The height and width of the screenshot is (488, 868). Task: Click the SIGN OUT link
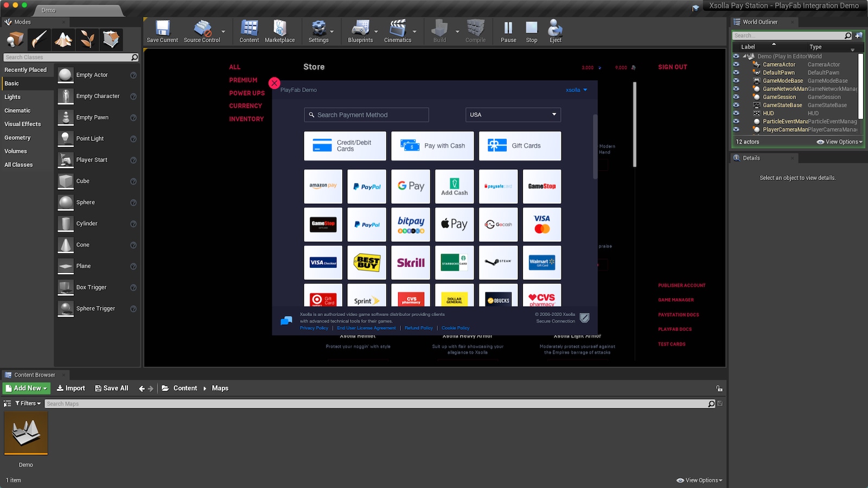672,67
